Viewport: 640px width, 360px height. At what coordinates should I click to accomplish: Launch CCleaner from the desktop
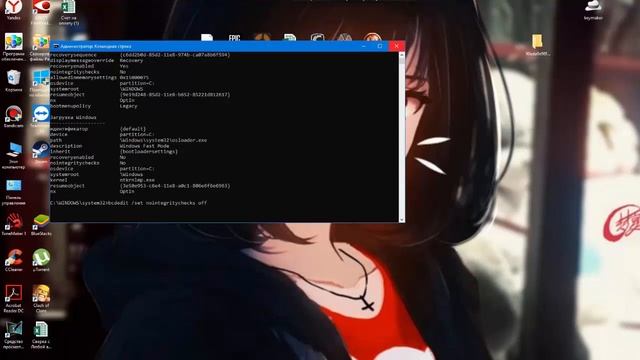point(13,260)
